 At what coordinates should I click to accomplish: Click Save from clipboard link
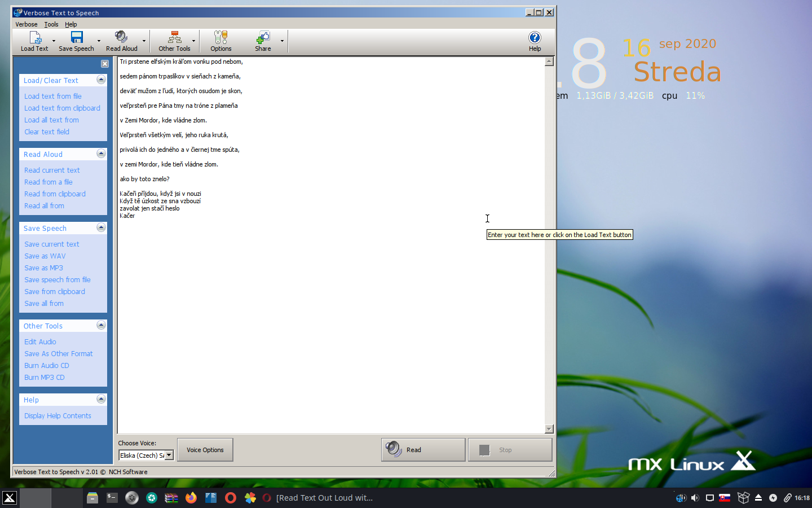tap(54, 292)
